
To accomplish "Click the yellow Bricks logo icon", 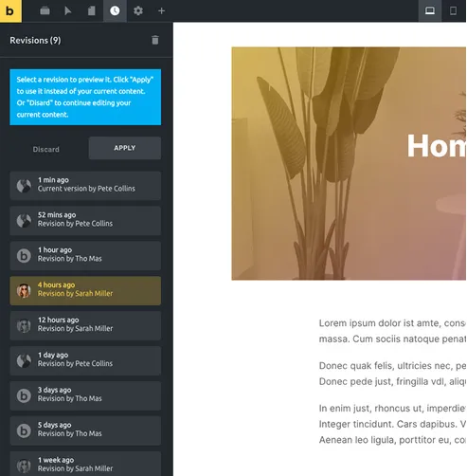I will (x=10, y=11).
